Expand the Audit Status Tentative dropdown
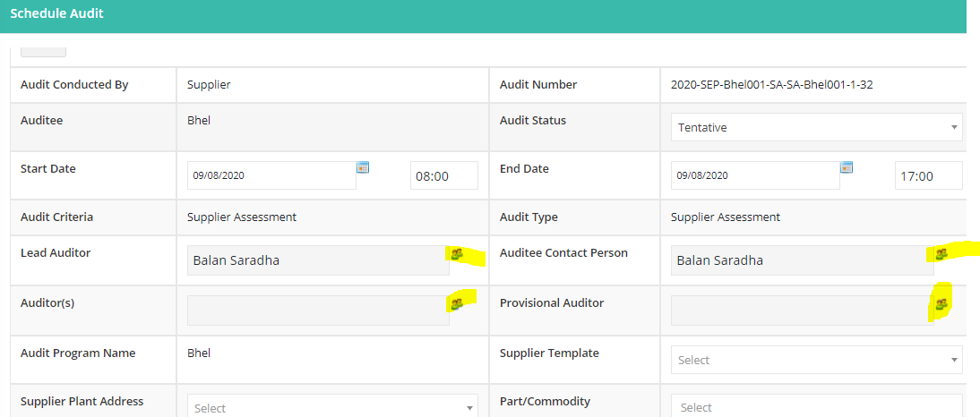This screenshot has height=417, width=980. click(x=817, y=127)
